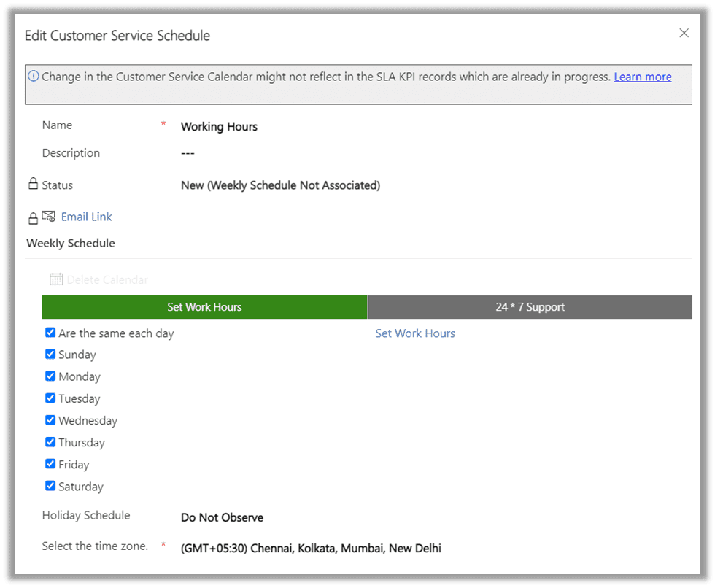Disable the Saturday work day
The height and width of the screenshot is (588, 715).
pyautogui.click(x=50, y=485)
